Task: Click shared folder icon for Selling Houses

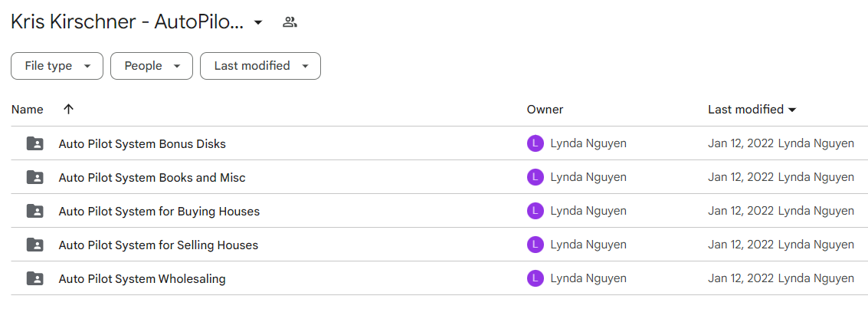Action: coord(35,245)
